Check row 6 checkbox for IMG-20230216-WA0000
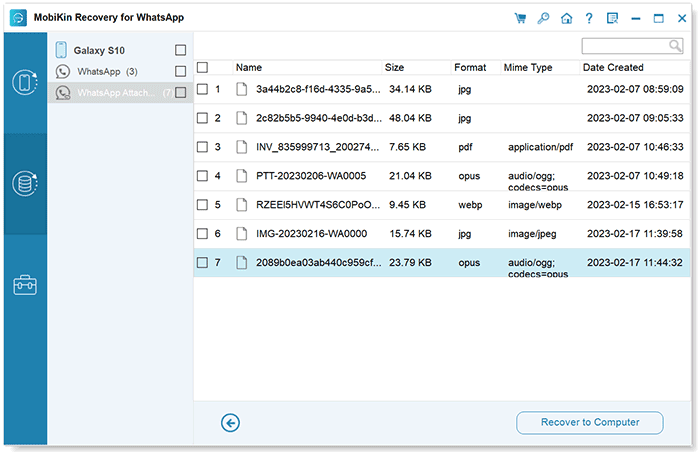 pyautogui.click(x=203, y=233)
